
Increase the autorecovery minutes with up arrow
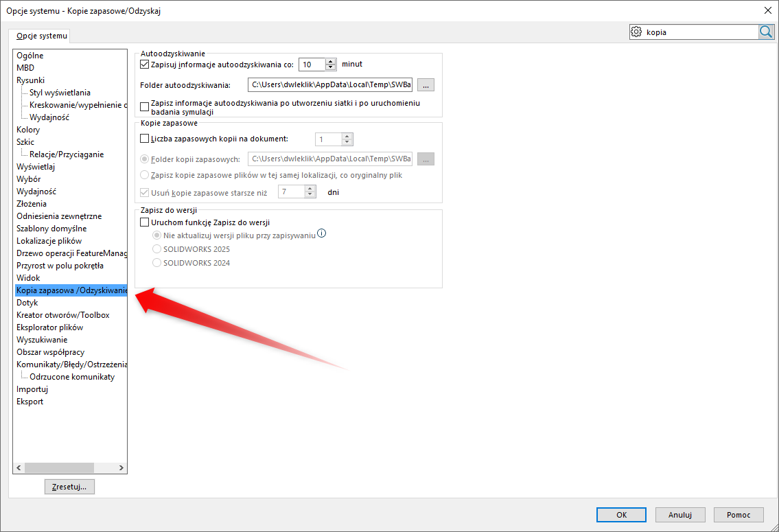330,62
